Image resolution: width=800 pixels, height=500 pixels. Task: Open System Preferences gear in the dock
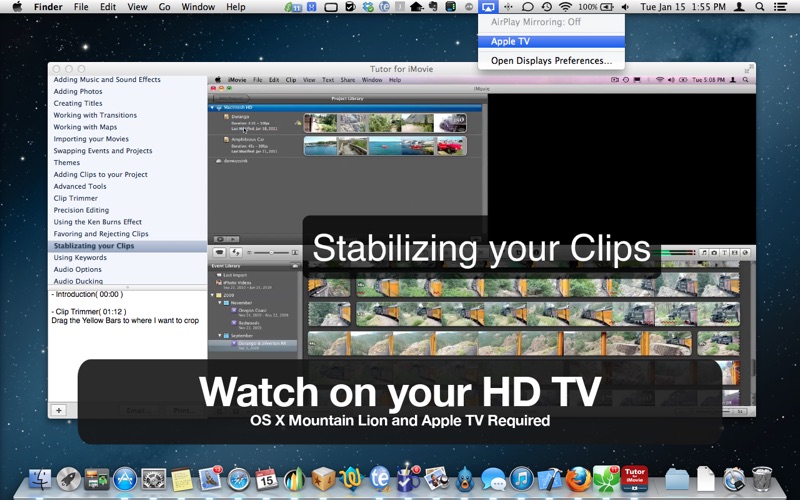153,480
